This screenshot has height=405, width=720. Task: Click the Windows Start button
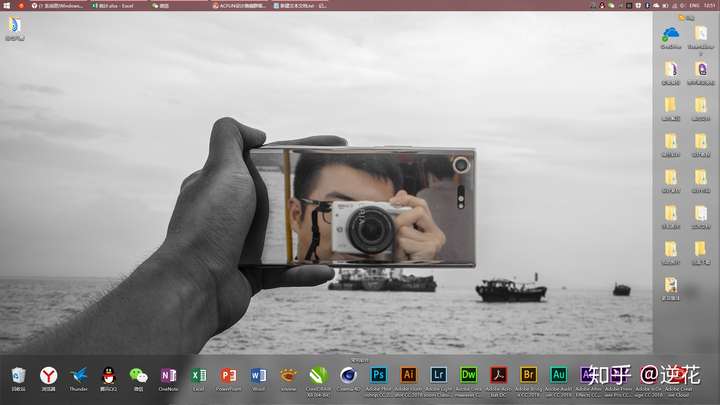point(6,5)
